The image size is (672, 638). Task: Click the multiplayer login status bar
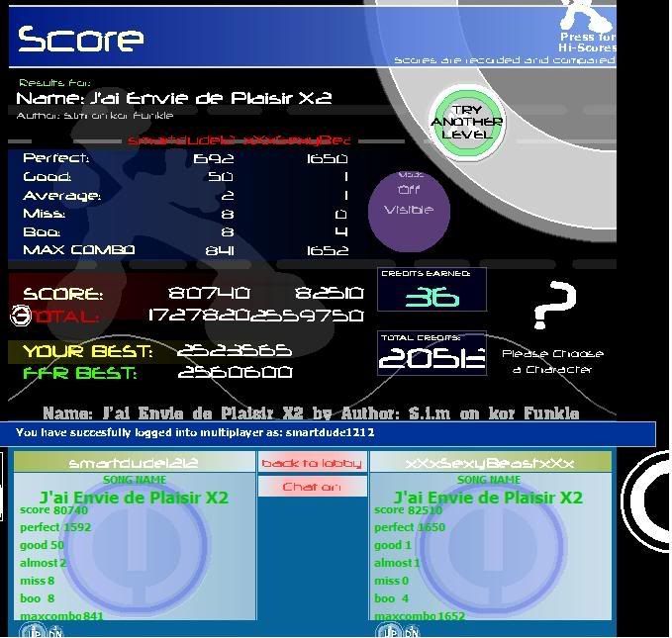[327, 433]
